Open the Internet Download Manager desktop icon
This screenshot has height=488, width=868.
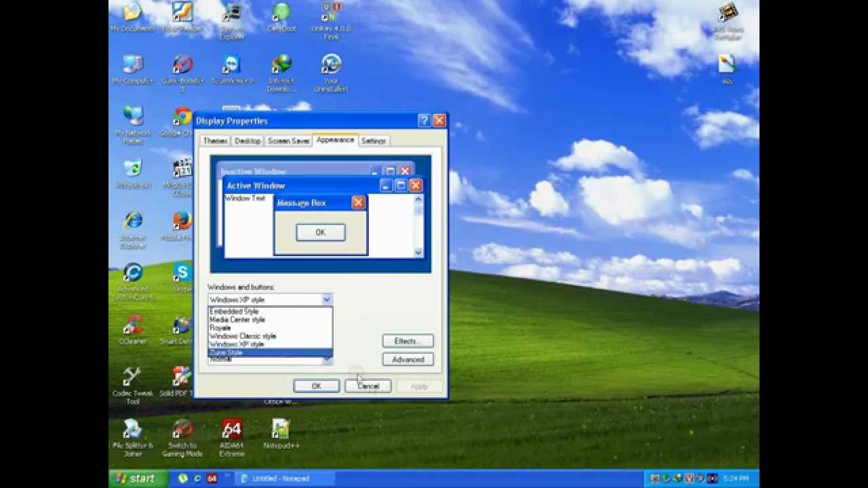(x=281, y=73)
